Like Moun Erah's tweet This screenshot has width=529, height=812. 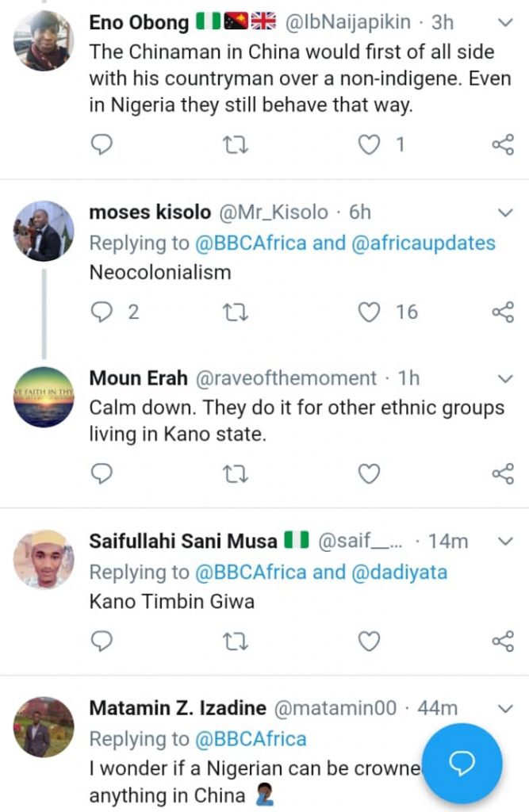370,474
